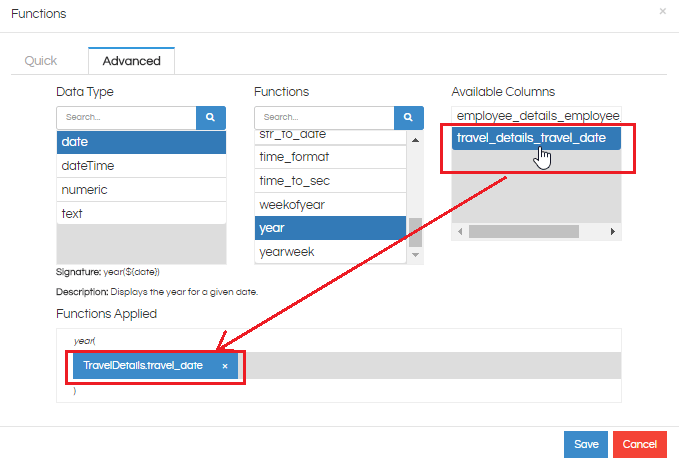The image size is (679, 461).
Task: Select the travel_details_travel_date column
Action: tap(537, 138)
